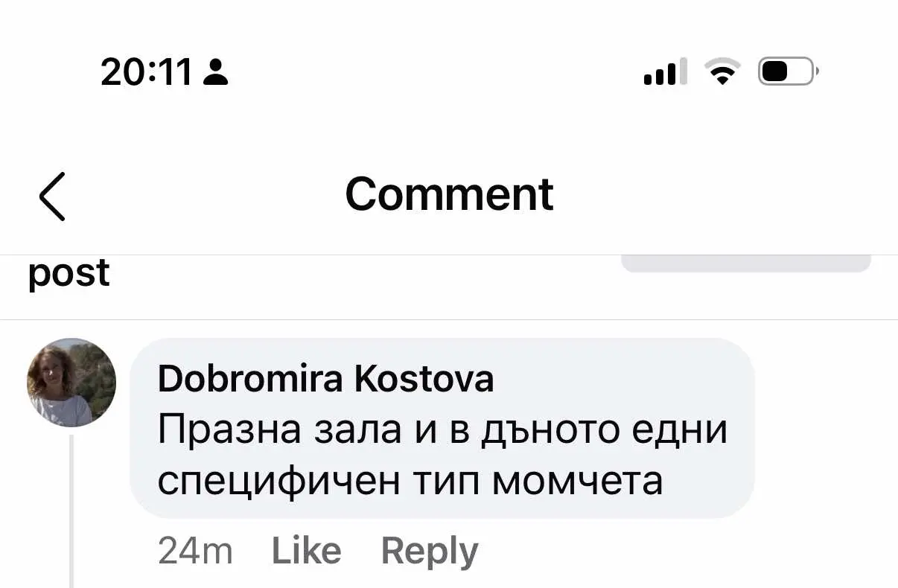Tap the battery level icon
This screenshot has height=588, width=898.
click(x=787, y=71)
